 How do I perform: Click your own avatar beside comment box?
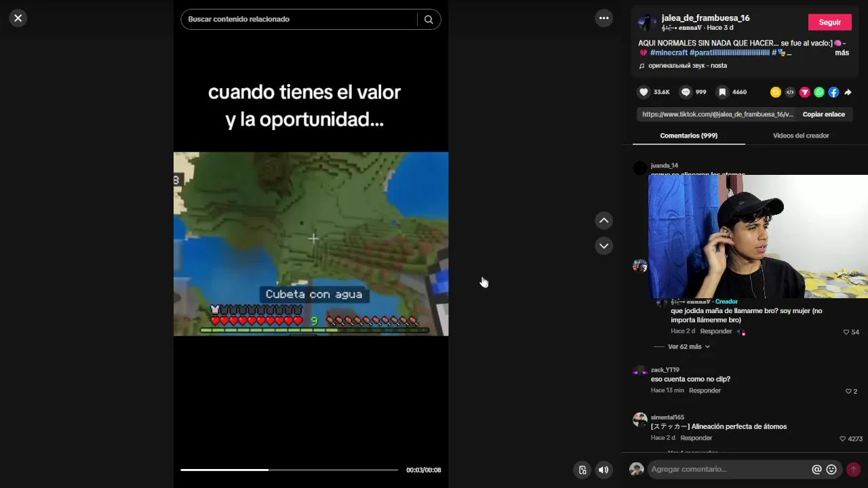636,469
